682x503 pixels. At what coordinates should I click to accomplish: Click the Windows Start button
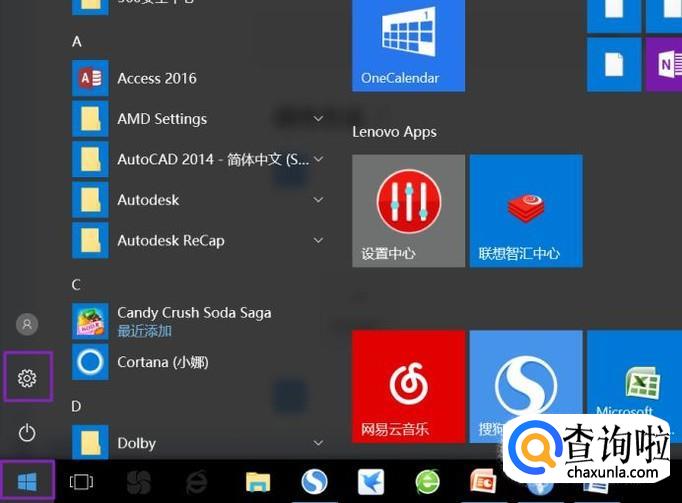pos(27,482)
